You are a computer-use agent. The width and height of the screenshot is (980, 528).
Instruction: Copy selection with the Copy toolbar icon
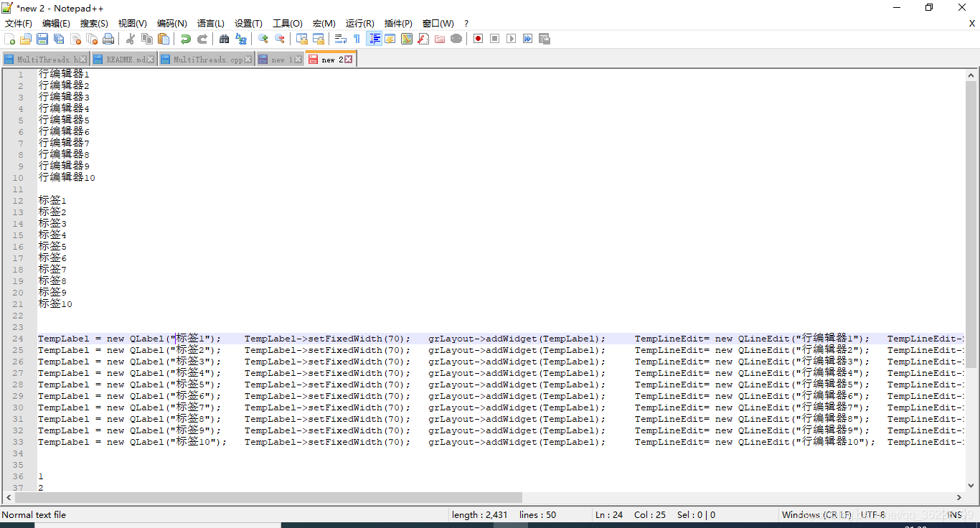coord(147,39)
